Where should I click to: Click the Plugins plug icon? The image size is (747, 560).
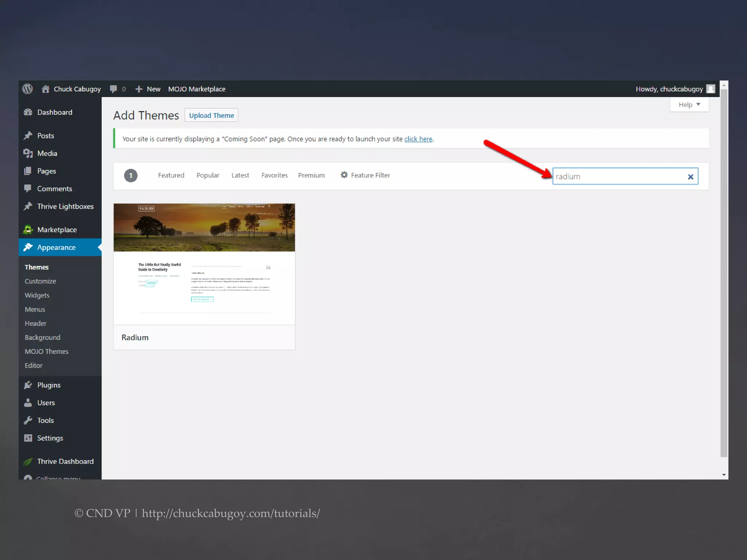[28, 385]
